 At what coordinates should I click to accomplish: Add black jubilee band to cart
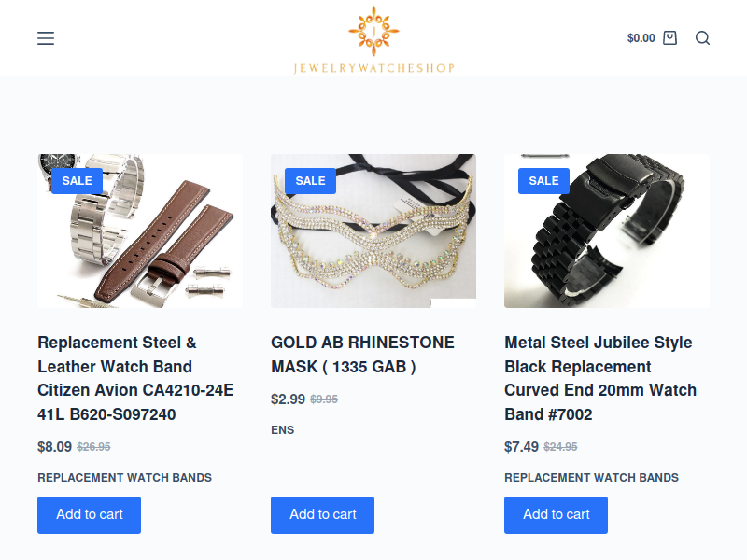(x=556, y=515)
